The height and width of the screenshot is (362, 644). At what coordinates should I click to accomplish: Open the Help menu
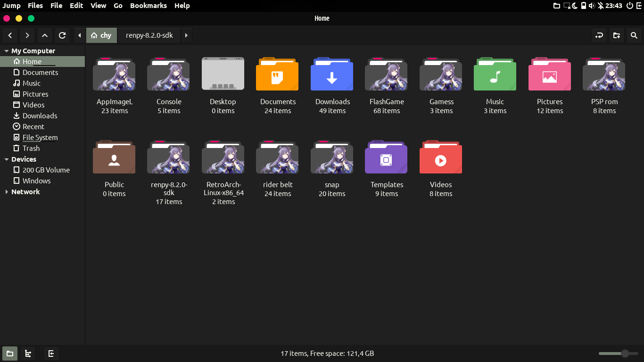[x=182, y=6]
